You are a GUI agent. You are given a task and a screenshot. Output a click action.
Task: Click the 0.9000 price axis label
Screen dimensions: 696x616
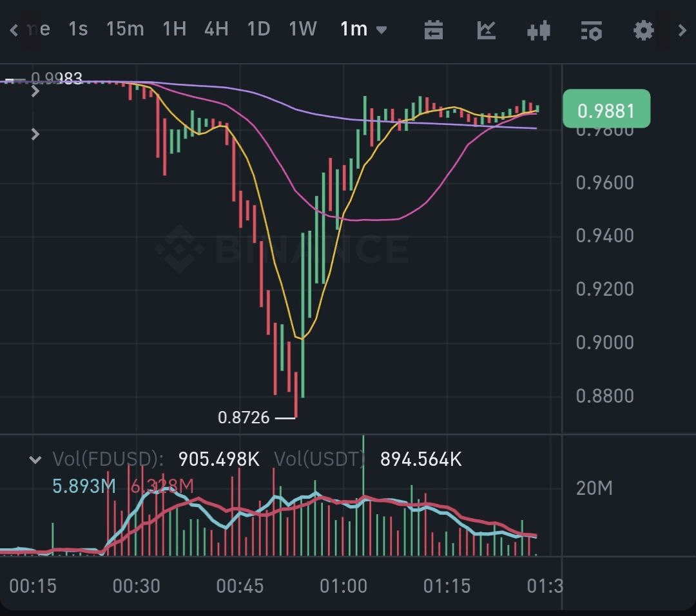pos(604,342)
